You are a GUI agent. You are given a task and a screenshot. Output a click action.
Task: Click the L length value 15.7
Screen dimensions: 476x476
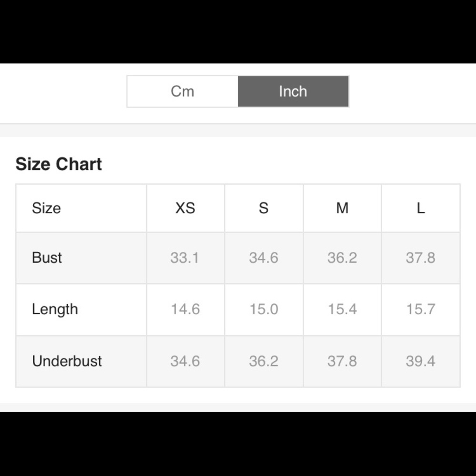click(421, 309)
